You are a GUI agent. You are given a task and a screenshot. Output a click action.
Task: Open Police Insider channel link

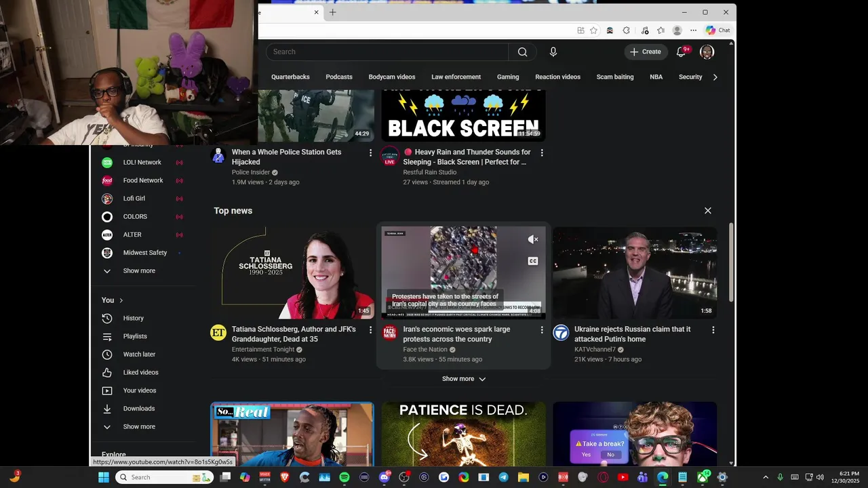coord(251,172)
